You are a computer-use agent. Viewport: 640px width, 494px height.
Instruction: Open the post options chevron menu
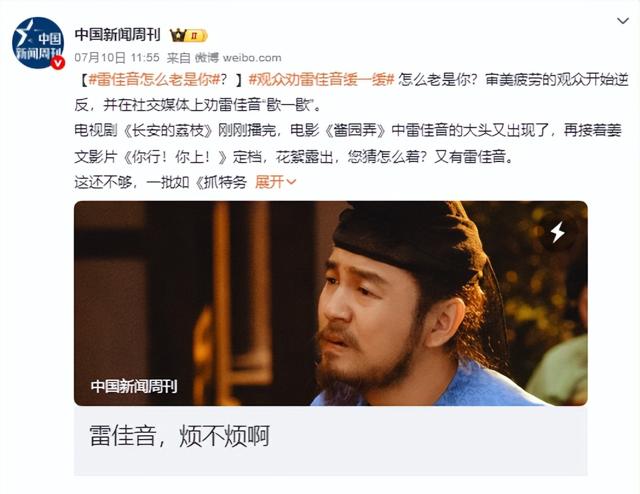622,20
